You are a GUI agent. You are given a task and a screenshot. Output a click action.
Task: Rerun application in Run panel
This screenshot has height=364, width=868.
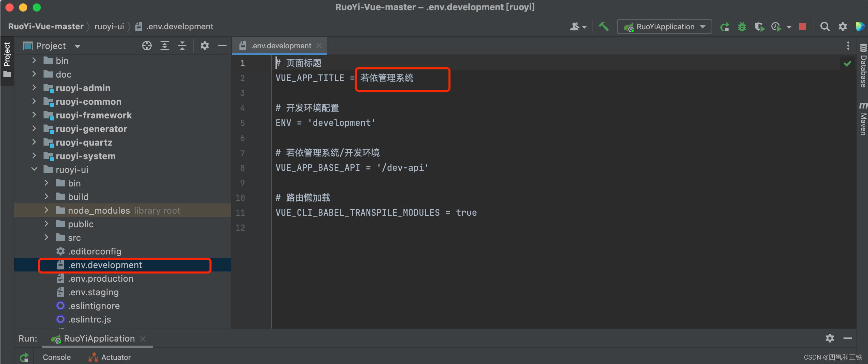coord(24,358)
